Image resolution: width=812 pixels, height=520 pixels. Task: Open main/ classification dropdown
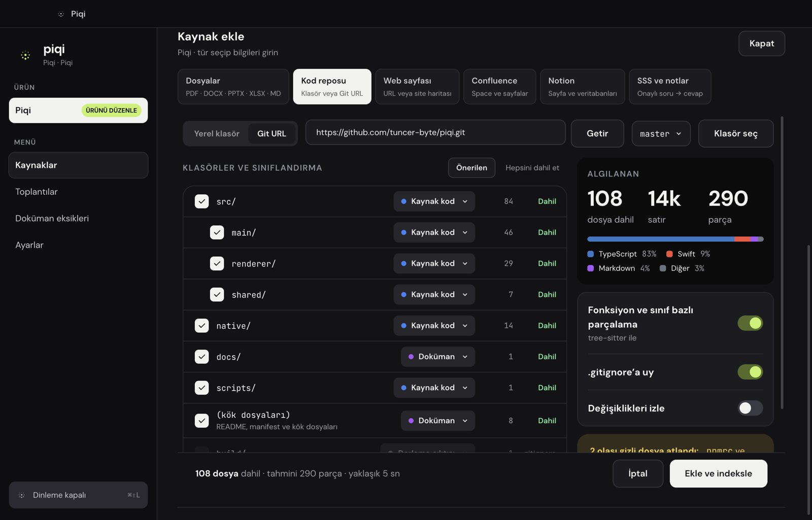coord(434,232)
